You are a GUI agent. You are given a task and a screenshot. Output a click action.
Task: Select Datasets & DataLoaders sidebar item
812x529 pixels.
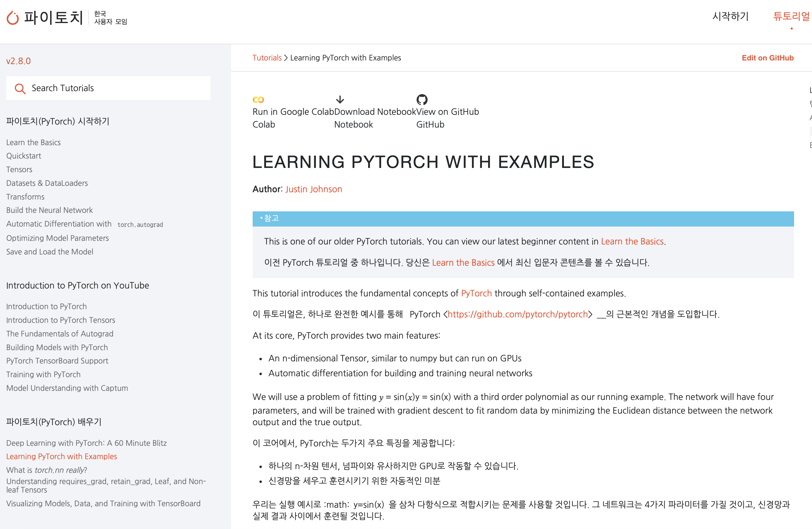[x=47, y=183]
